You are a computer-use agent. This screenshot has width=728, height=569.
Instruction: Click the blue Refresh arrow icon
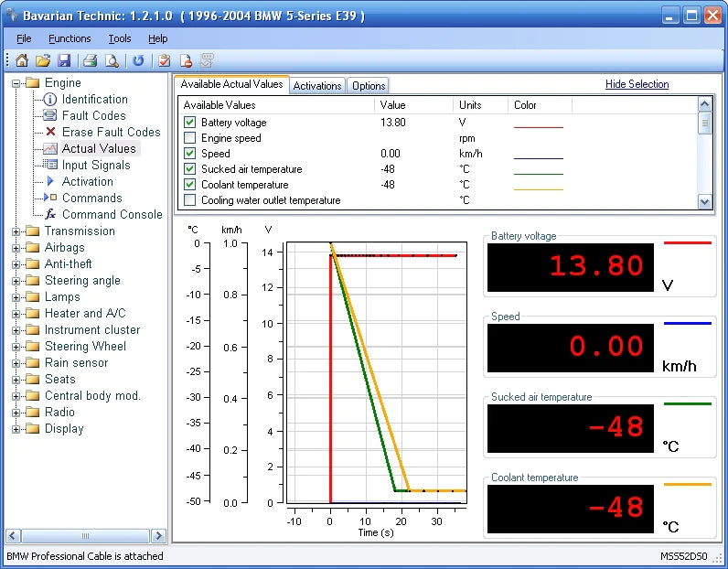click(138, 61)
